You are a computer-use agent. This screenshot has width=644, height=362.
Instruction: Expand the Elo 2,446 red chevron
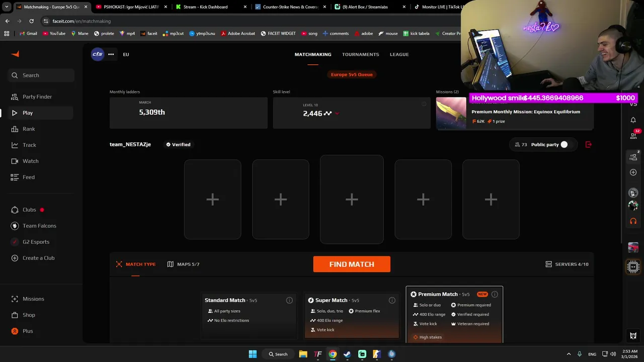(337, 114)
